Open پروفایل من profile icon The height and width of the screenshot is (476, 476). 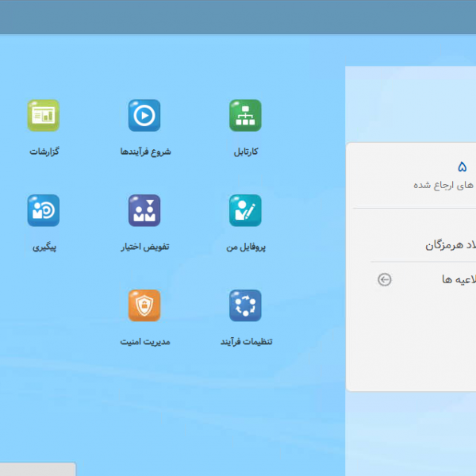[x=245, y=210]
